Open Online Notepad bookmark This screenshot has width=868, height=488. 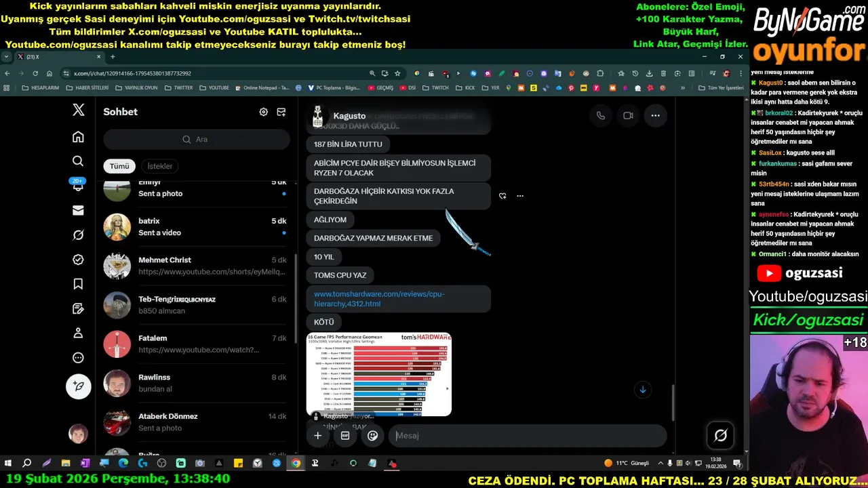tap(262, 87)
